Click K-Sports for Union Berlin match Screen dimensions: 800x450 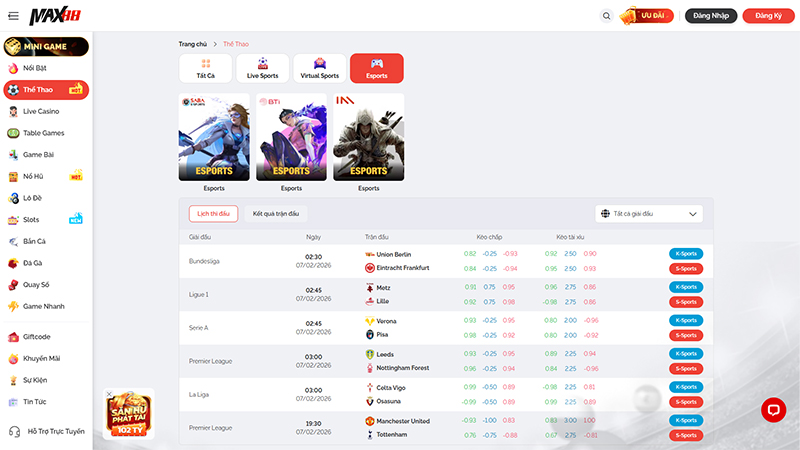pos(686,254)
